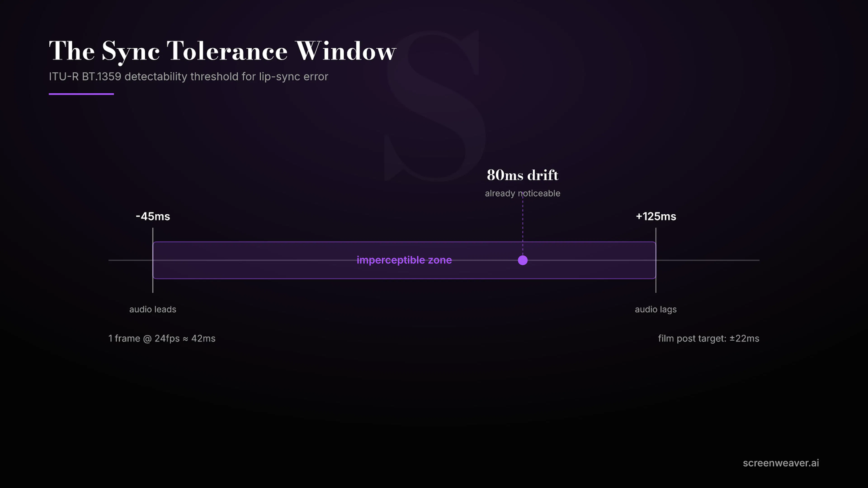The width and height of the screenshot is (868, 488).
Task: Click the right tick line at +125ms
Action: click(656, 260)
